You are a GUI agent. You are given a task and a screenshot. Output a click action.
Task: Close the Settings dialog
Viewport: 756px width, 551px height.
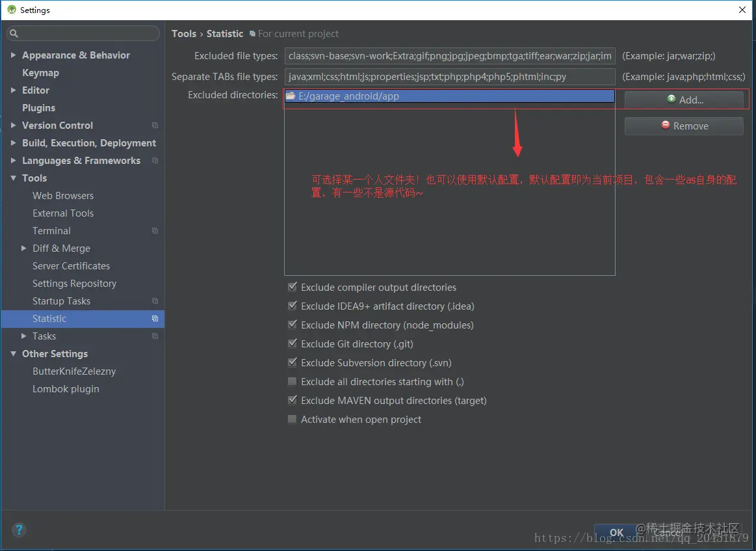(742, 10)
